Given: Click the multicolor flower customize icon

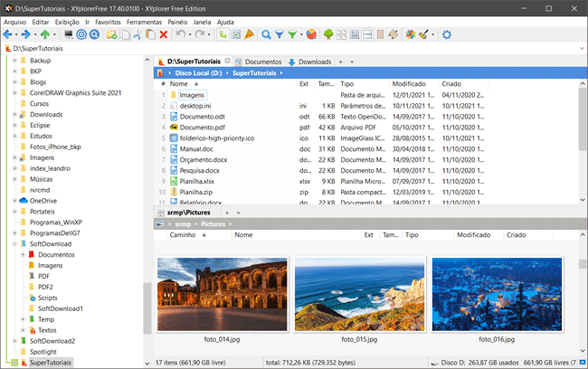Looking at the screenshot, I should point(411,35).
